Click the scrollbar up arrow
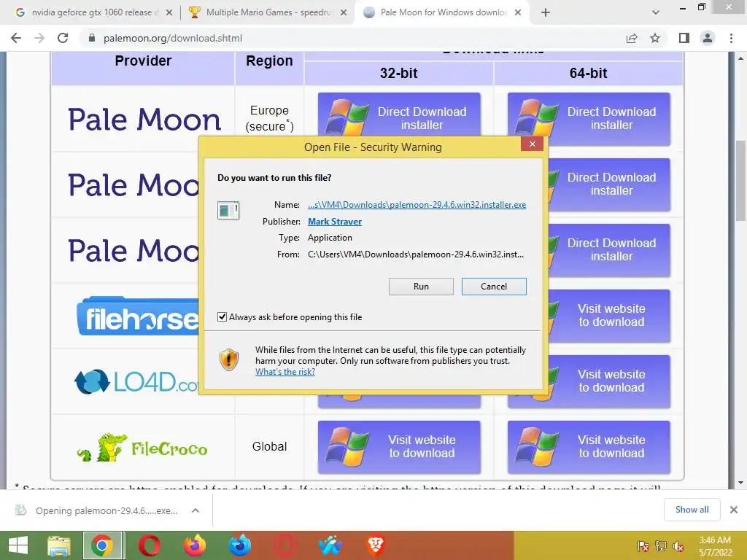This screenshot has width=747, height=560. pos(741,58)
